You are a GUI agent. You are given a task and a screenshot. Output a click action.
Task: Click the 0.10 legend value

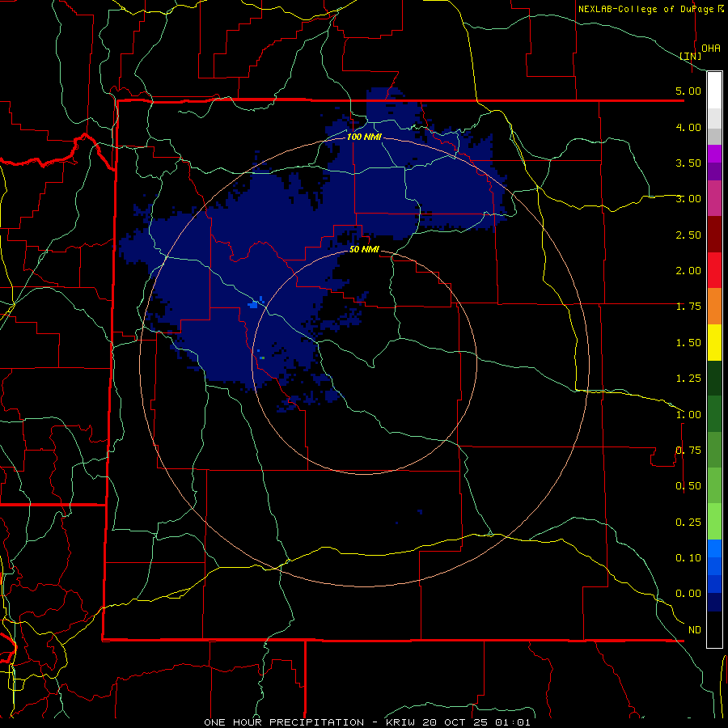pyautogui.click(x=688, y=558)
